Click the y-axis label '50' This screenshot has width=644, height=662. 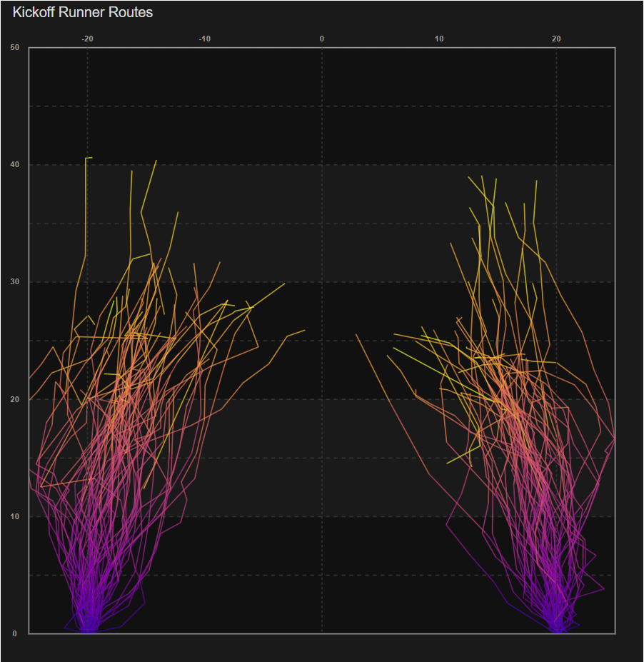[x=15, y=47]
